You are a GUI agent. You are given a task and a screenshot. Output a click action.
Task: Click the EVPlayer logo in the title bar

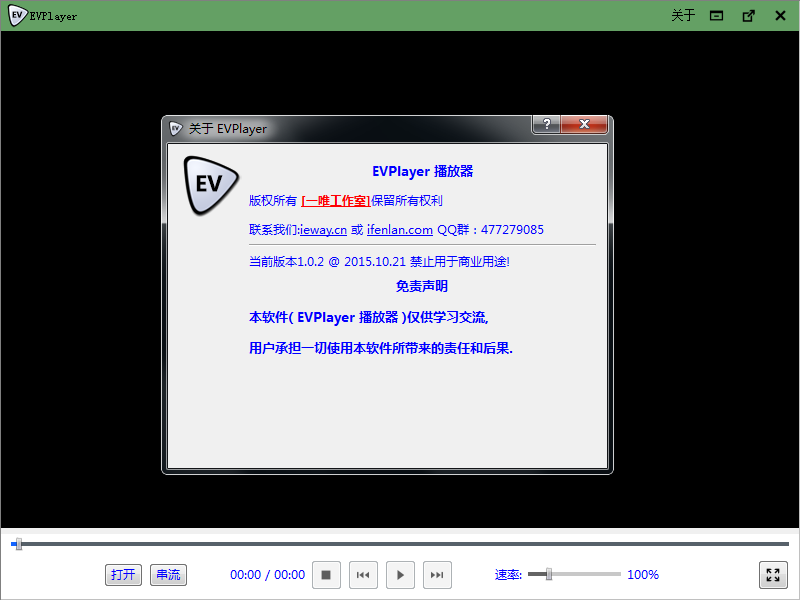14,16
